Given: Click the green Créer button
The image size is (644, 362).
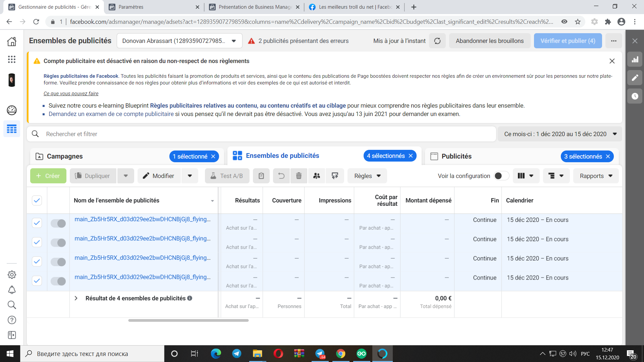Looking at the screenshot, I should click(x=48, y=176).
